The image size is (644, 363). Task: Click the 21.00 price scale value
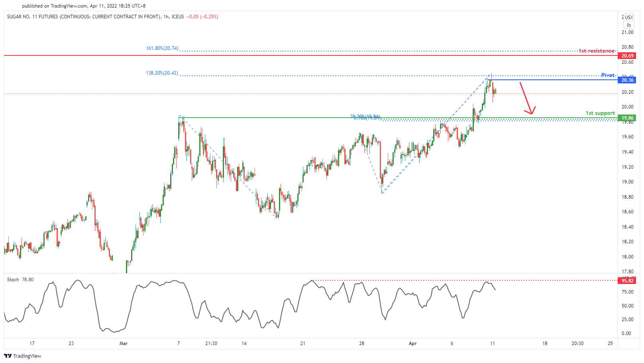628,32
